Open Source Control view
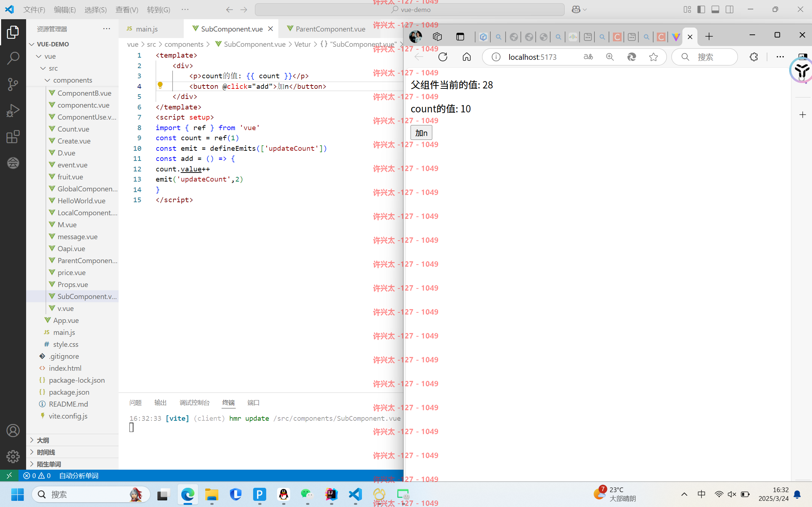 click(x=13, y=84)
